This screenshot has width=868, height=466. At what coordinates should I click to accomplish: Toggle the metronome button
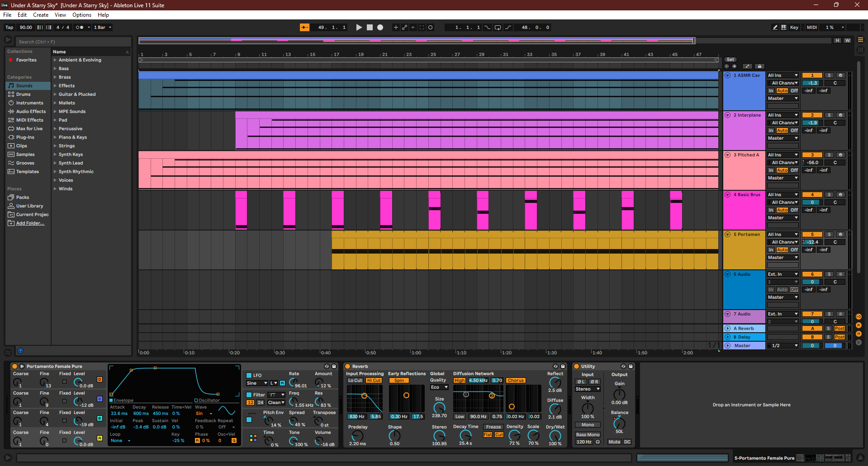point(80,28)
